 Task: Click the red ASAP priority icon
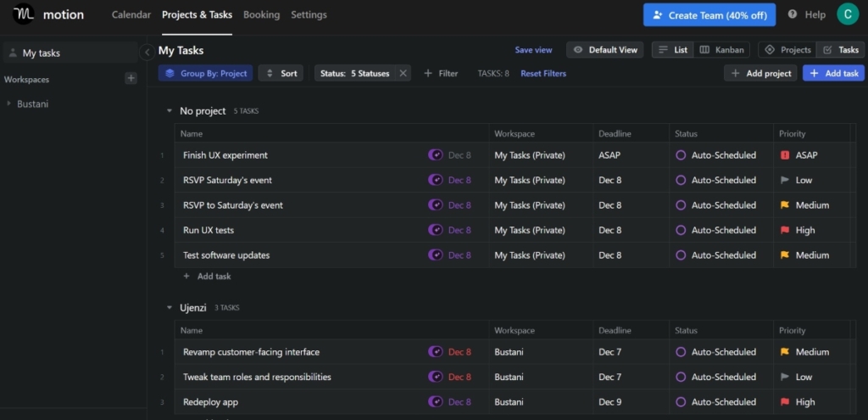[784, 155]
